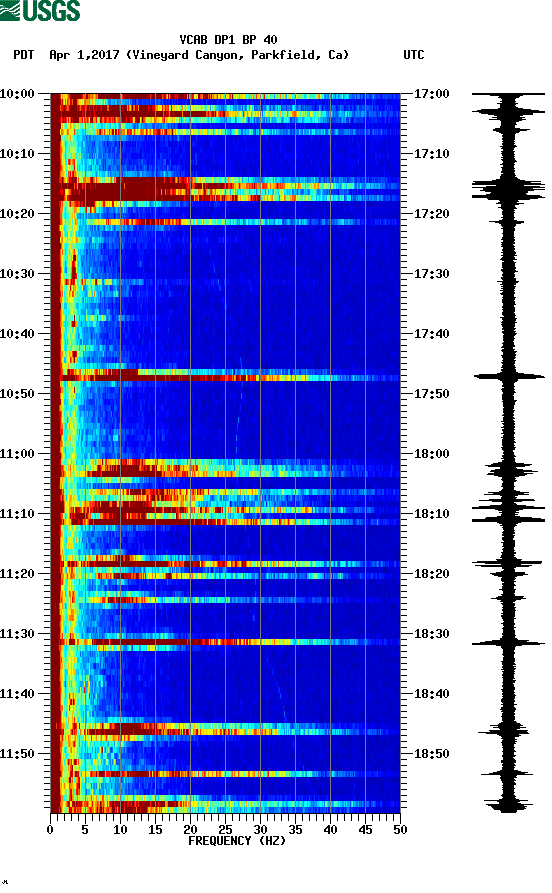
Task: Click the 17:50 UTC time label
Action: click(431, 394)
